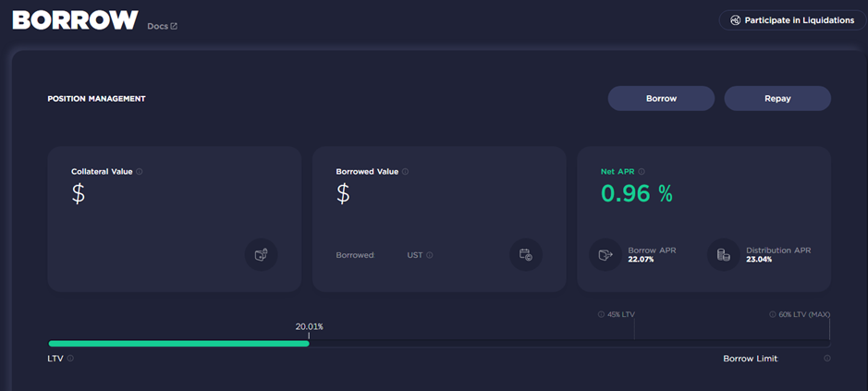Click the green LTV progress bar
868x391 pixels.
(178, 343)
